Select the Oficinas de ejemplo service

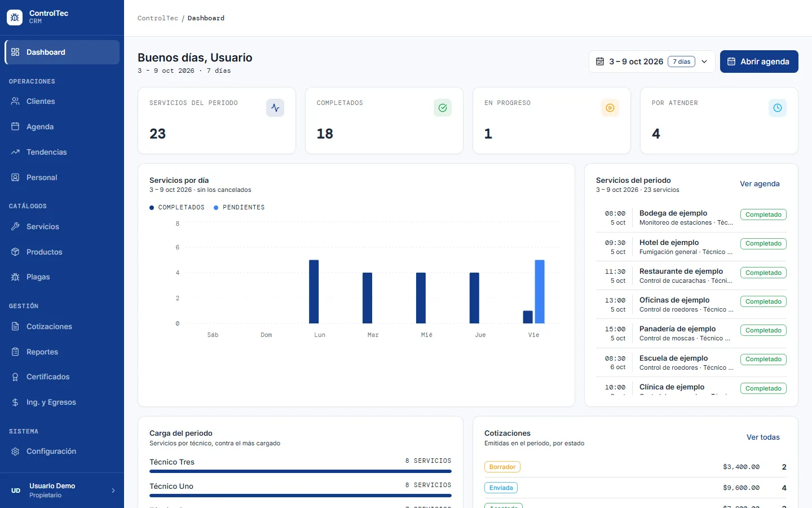(x=691, y=305)
